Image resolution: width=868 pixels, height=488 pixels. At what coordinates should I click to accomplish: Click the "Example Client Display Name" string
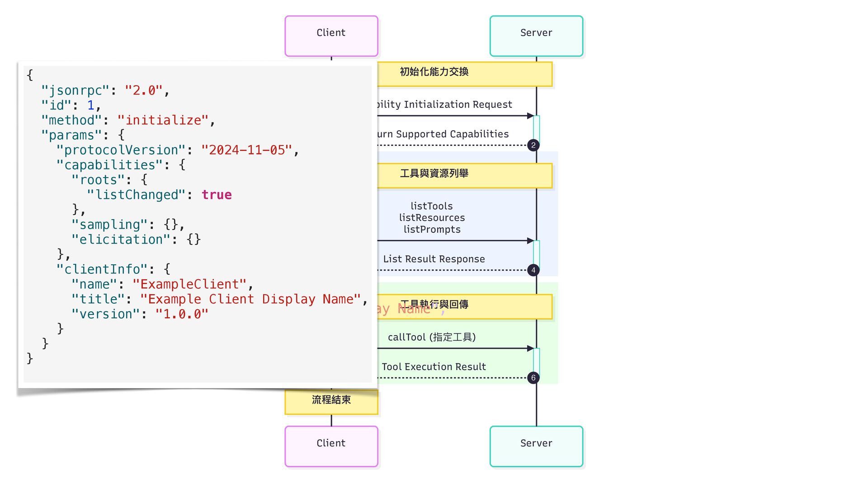coord(250,299)
